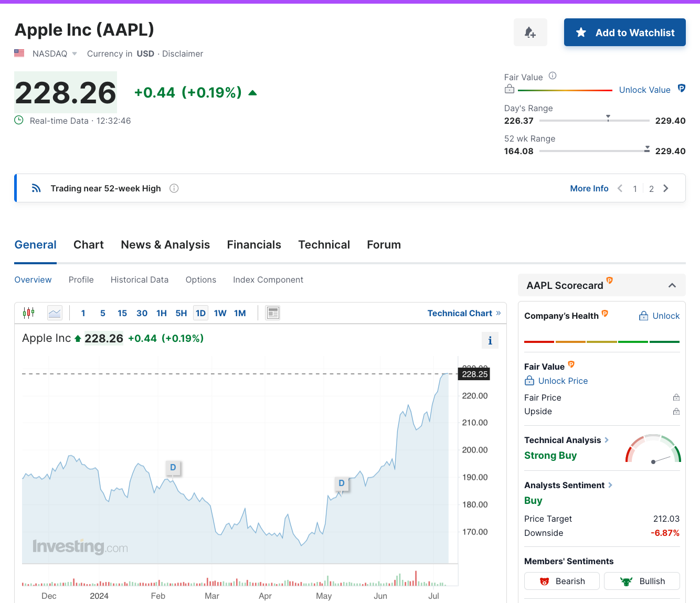The width and height of the screenshot is (700, 603).
Task: Open Historical Data sub-tab
Action: coord(140,280)
